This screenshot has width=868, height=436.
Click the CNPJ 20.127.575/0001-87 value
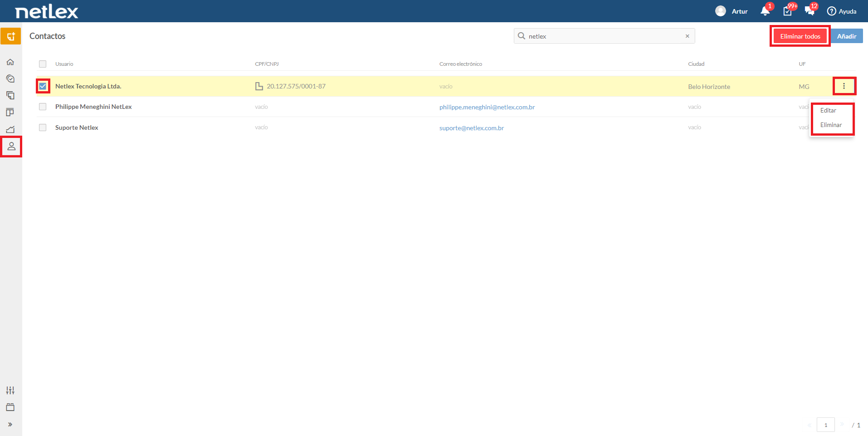pos(296,86)
